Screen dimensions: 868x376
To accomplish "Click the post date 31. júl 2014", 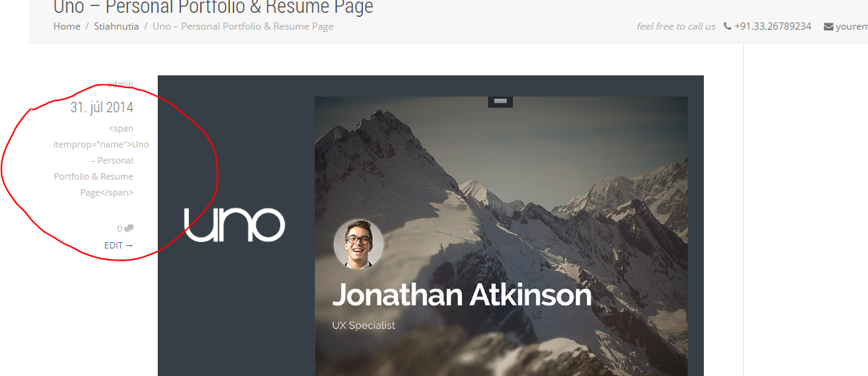I will 102,107.
